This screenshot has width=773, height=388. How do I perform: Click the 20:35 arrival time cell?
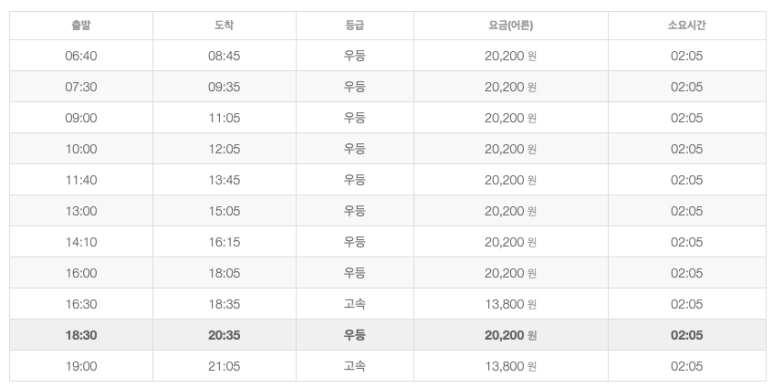(224, 335)
